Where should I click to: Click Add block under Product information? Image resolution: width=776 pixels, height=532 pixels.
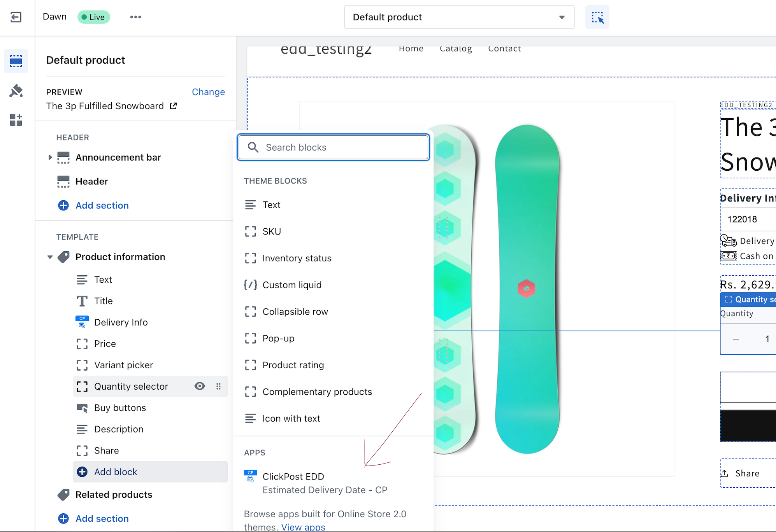115,472
